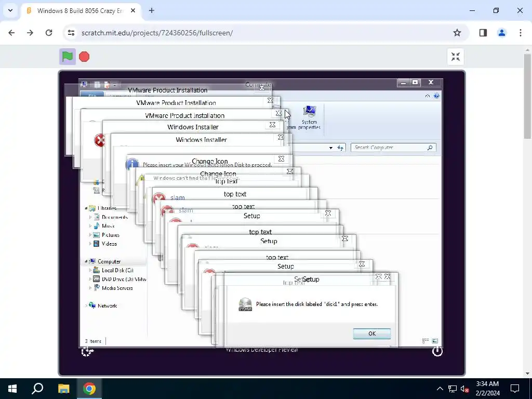The image size is (532, 399).
Task: Open Chrome profile avatar menu
Action: (x=502, y=33)
